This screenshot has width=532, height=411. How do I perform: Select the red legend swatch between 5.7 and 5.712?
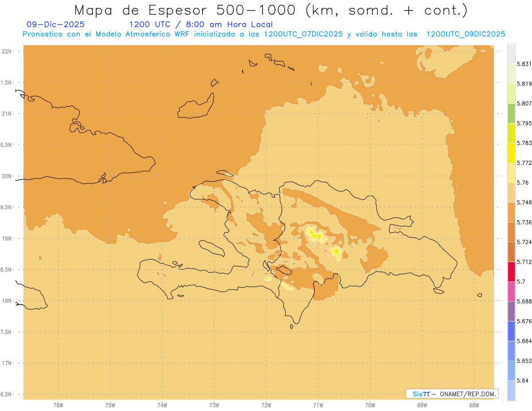coord(511,271)
